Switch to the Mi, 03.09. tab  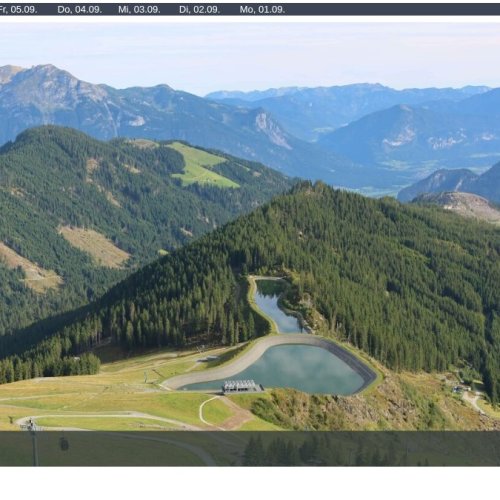tap(139, 10)
